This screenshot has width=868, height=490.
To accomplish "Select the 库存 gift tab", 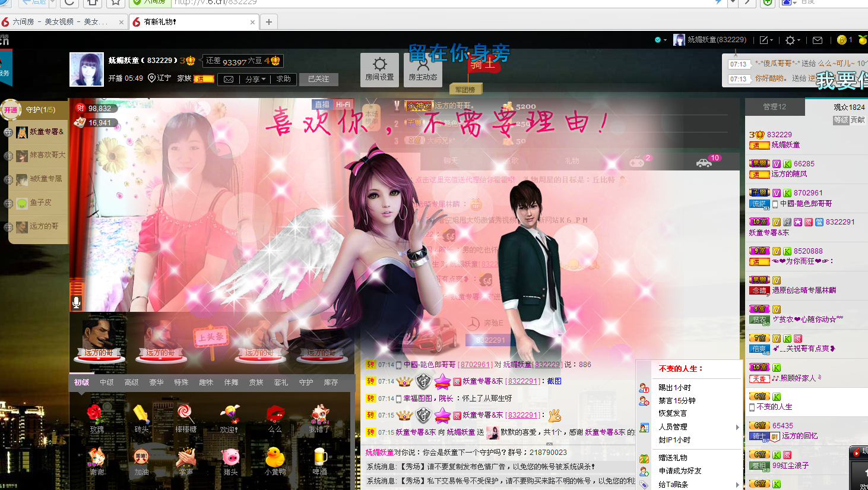I will pyautogui.click(x=331, y=382).
